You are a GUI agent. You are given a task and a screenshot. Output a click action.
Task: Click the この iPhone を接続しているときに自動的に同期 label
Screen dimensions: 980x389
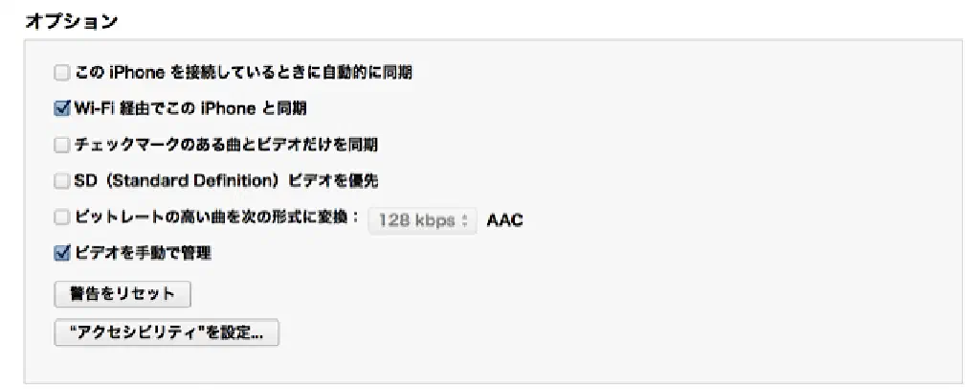[243, 73]
